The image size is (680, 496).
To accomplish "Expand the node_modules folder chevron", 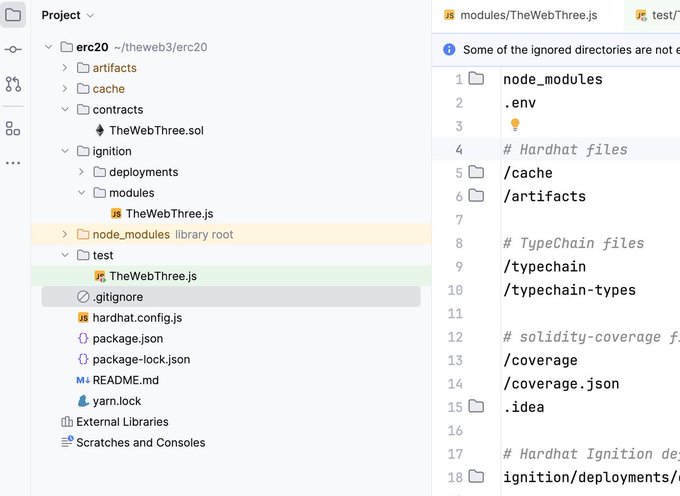I will (65, 234).
